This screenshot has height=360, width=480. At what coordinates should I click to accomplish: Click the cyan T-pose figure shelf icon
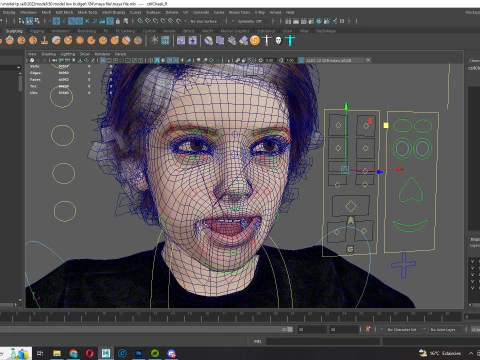point(290,41)
